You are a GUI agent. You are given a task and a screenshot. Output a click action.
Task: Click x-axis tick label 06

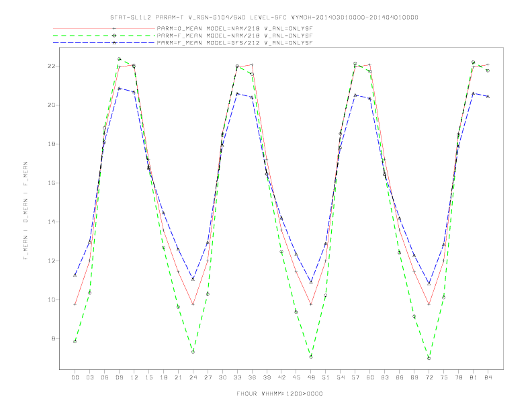105,377
